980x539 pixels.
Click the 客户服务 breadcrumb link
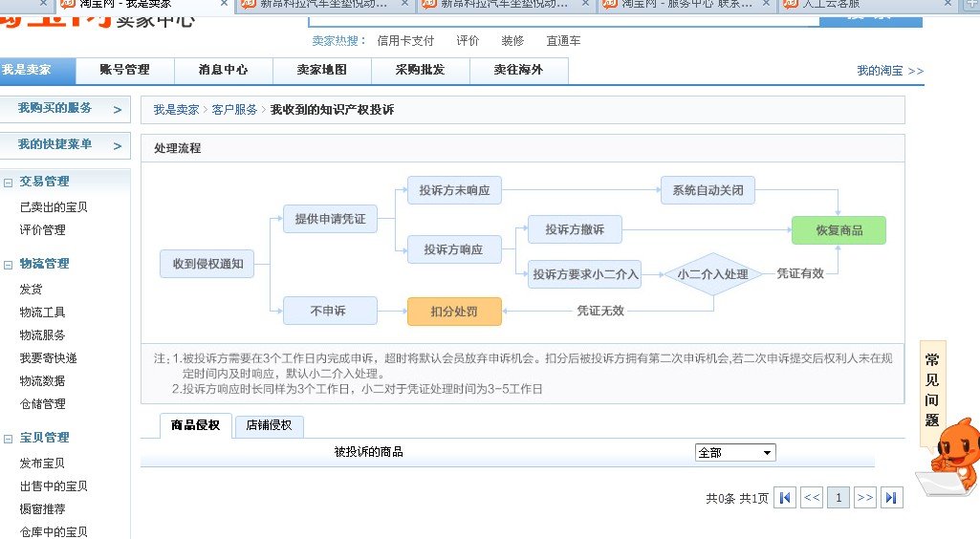234,110
